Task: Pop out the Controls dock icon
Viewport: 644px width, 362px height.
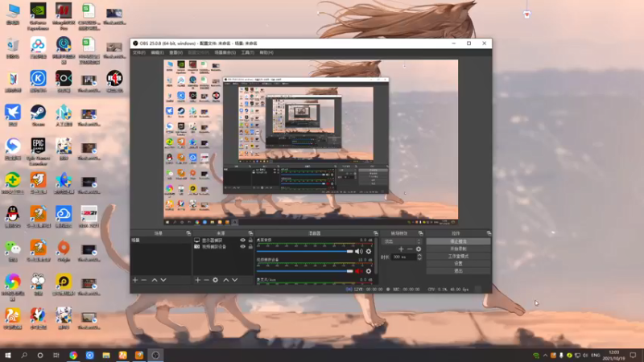Action: (489, 233)
